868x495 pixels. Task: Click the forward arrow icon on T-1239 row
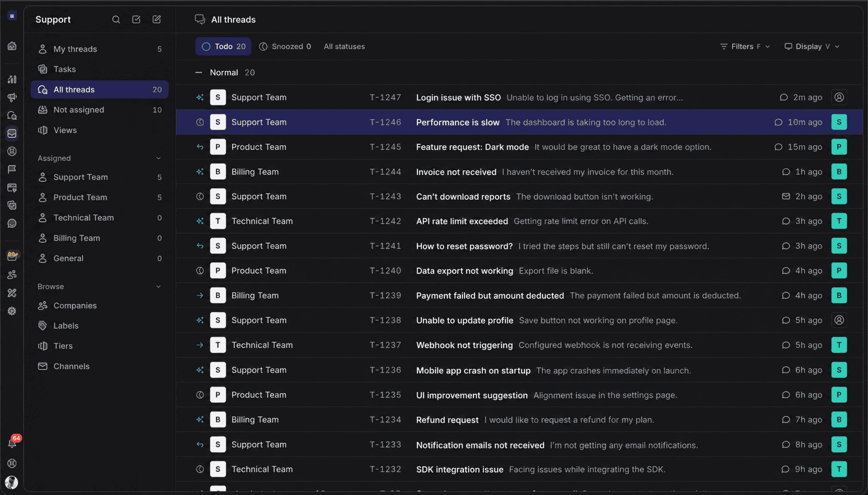pos(200,295)
